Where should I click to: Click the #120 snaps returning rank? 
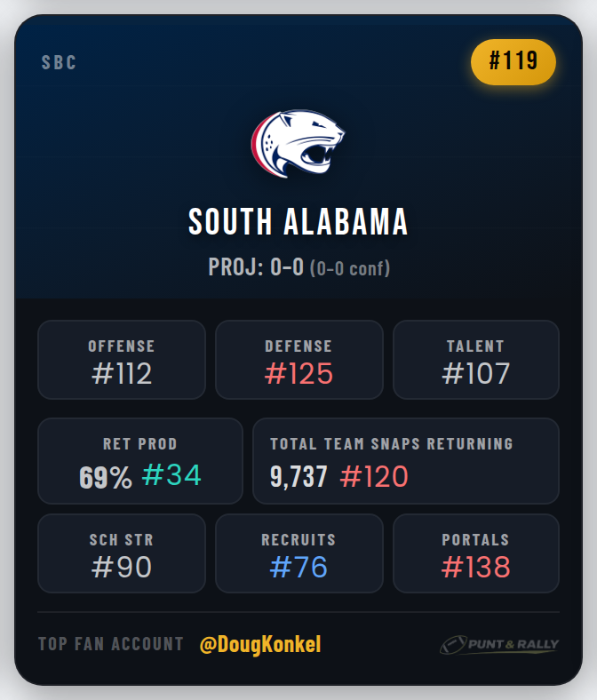[373, 477]
